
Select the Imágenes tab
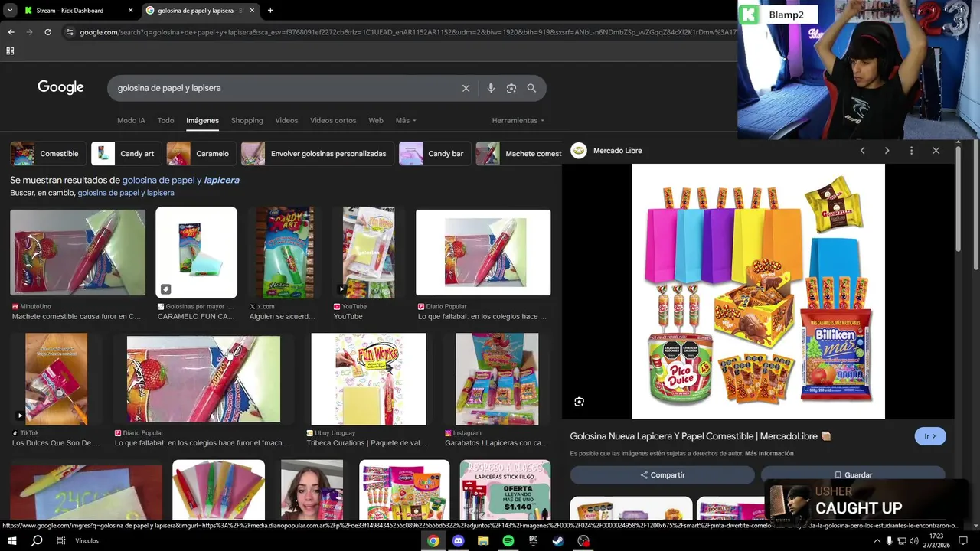(202, 120)
